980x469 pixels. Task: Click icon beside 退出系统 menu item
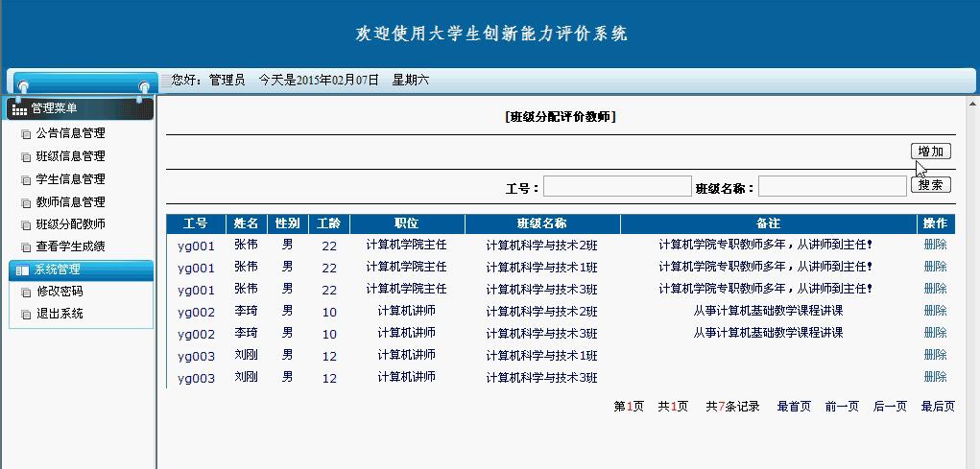coord(26,315)
